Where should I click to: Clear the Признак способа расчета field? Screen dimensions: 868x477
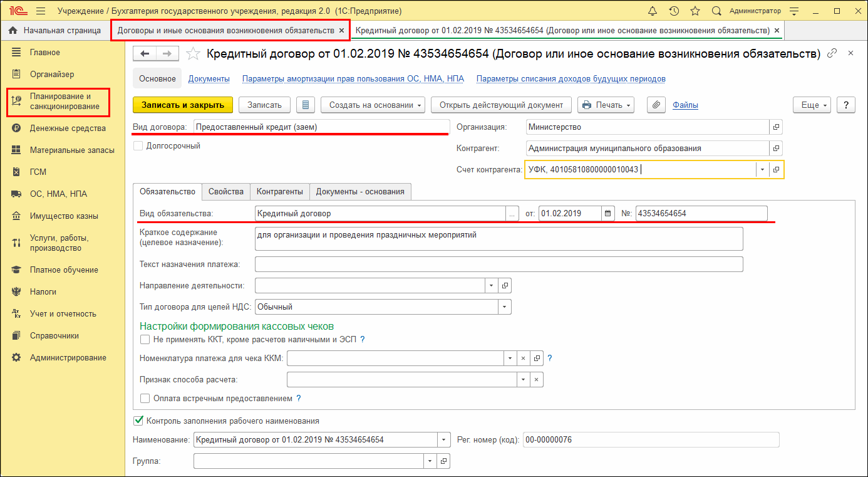(537, 380)
